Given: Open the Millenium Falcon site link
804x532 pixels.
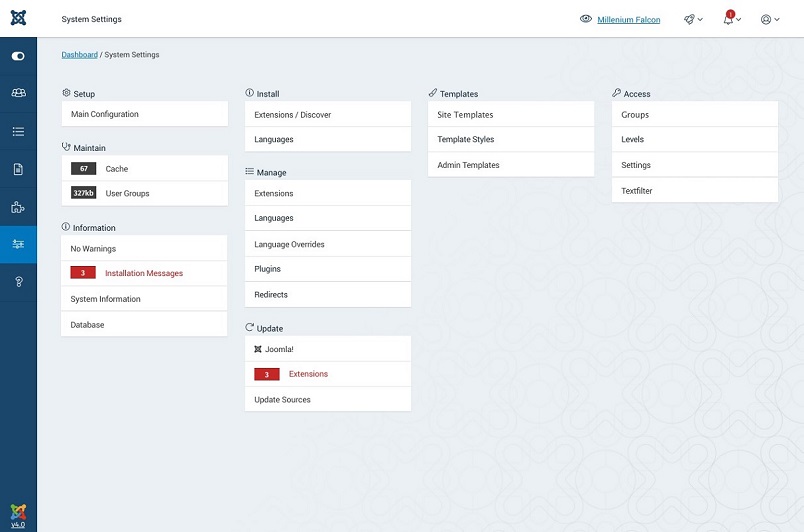Looking at the screenshot, I should click(x=628, y=20).
